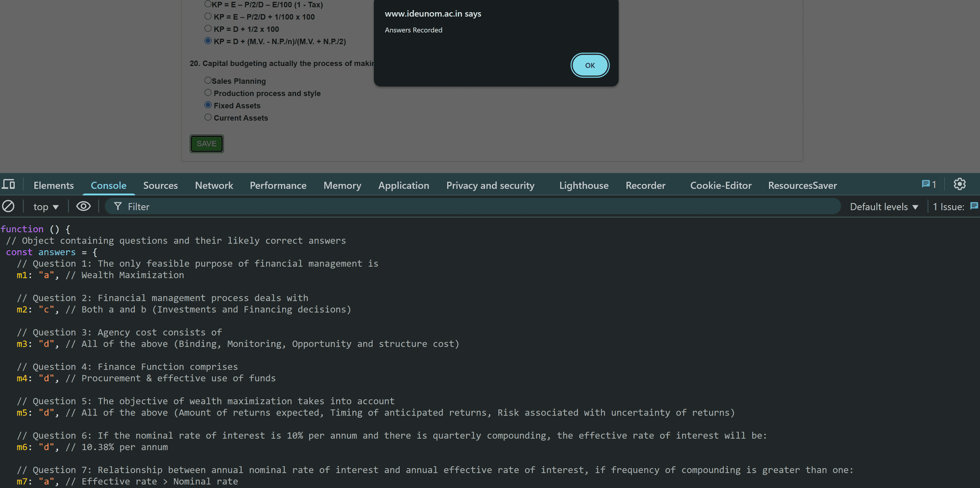Show console messages via the speech bubble badge

[929, 184]
